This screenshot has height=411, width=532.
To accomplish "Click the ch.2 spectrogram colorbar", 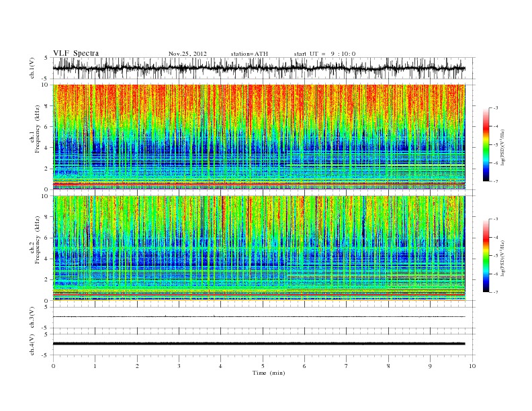I will point(486,256).
